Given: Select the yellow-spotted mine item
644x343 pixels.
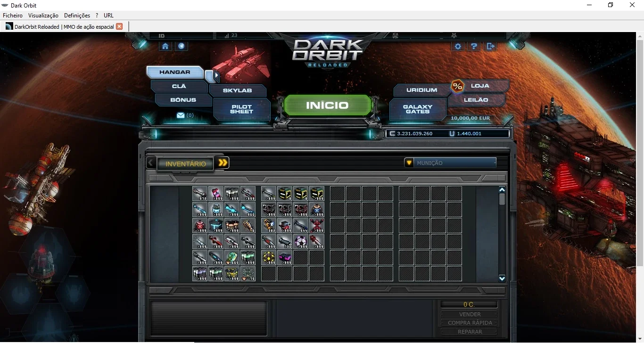Looking at the screenshot, I should (x=269, y=258).
